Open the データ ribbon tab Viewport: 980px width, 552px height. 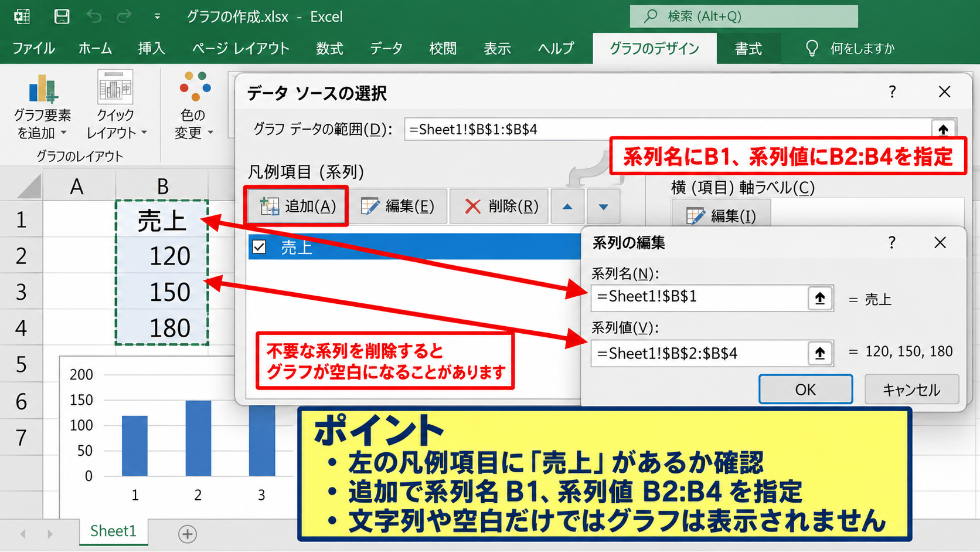click(x=386, y=48)
